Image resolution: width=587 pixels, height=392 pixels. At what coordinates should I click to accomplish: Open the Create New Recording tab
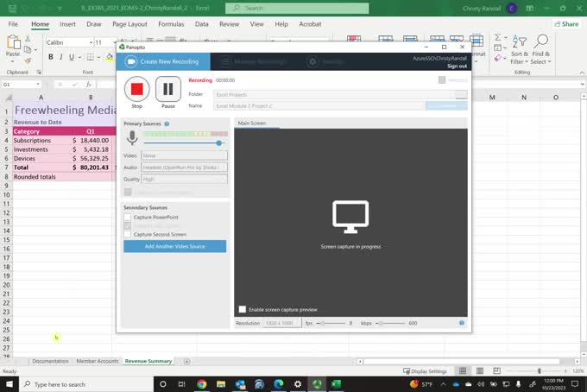pos(163,61)
